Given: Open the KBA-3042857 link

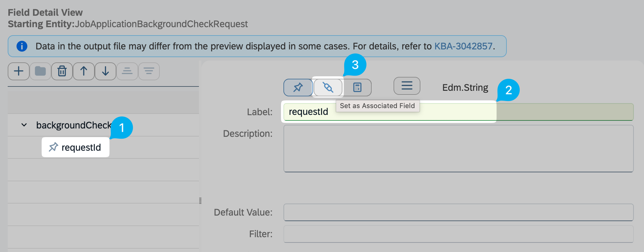Looking at the screenshot, I should tap(463, 46).
